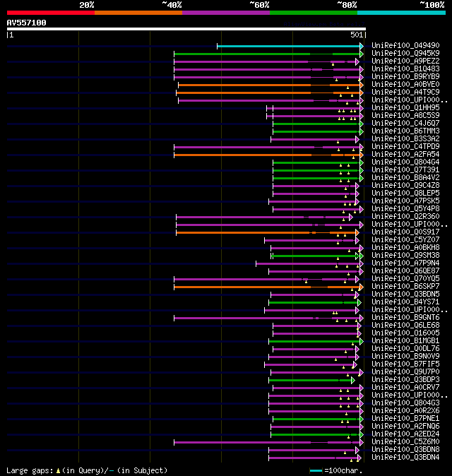
Task: Click the arrowhead ending the Q0S917 alignment
Action: point(357,233)
